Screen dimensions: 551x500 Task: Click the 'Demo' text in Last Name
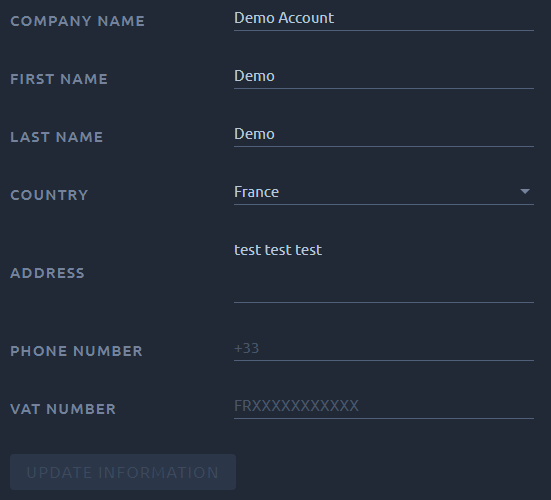point(254,134)
